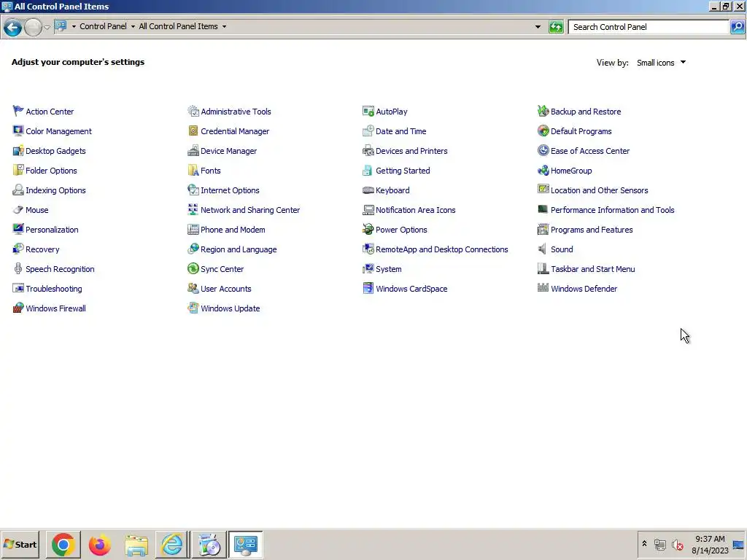Click the Administrative Tools icon
The image size is (747, 560).
193,111
